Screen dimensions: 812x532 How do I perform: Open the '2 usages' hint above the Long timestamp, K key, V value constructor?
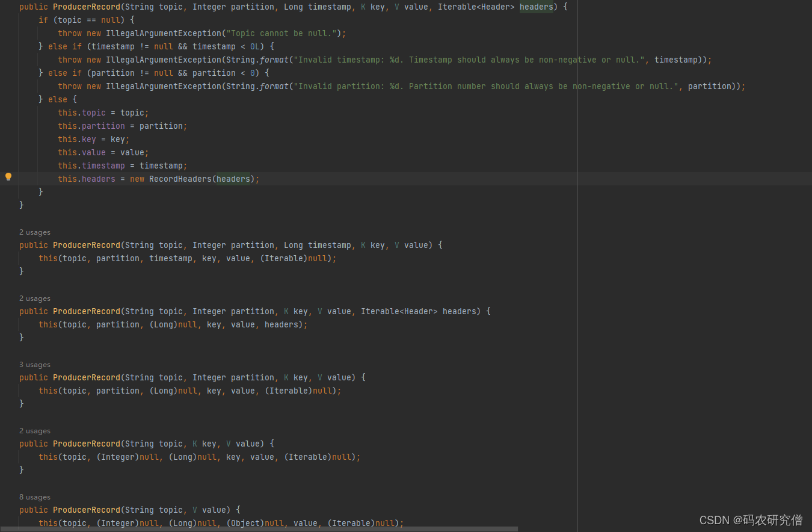pyautogui.click(x=35, y=232)
